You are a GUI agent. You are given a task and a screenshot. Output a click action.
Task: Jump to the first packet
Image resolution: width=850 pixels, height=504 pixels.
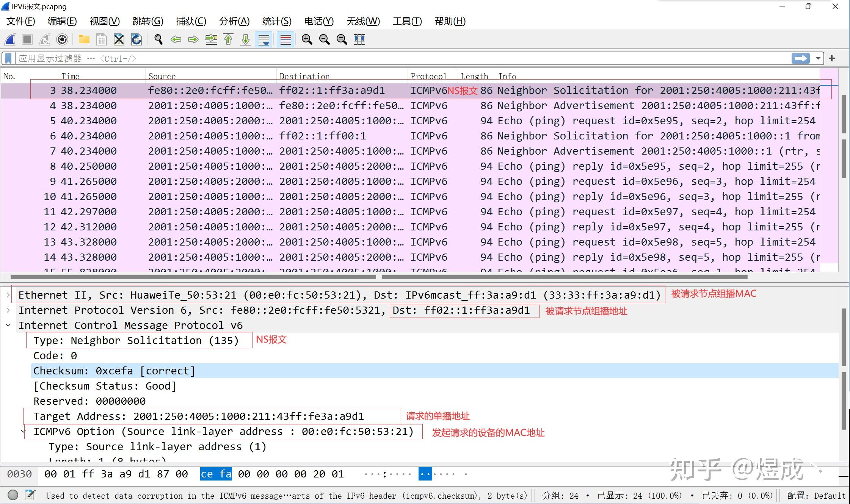coord(228,39)
